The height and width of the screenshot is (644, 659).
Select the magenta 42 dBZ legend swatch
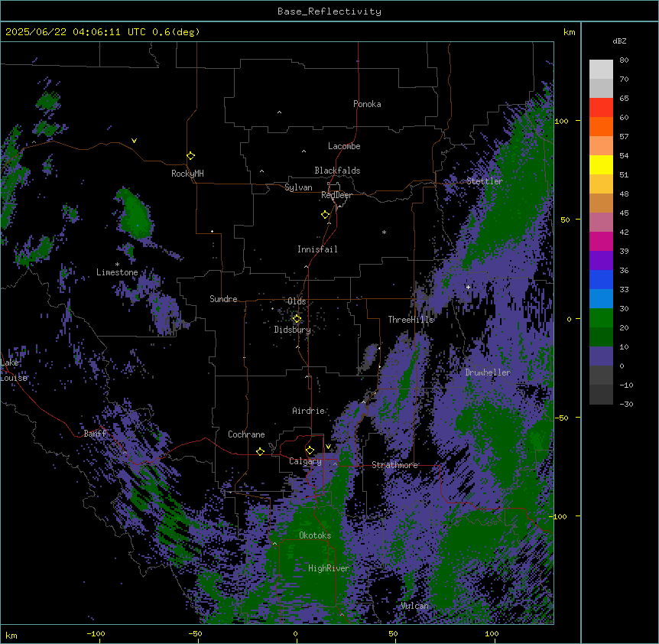click(601, 241)
